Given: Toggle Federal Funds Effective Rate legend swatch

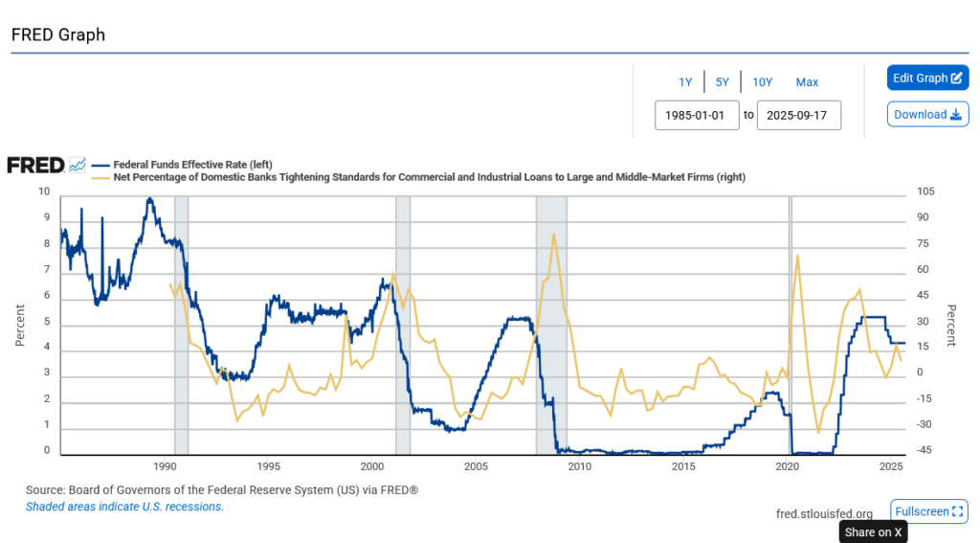Looking at the screenshot, I should click(x=100, y=165).
